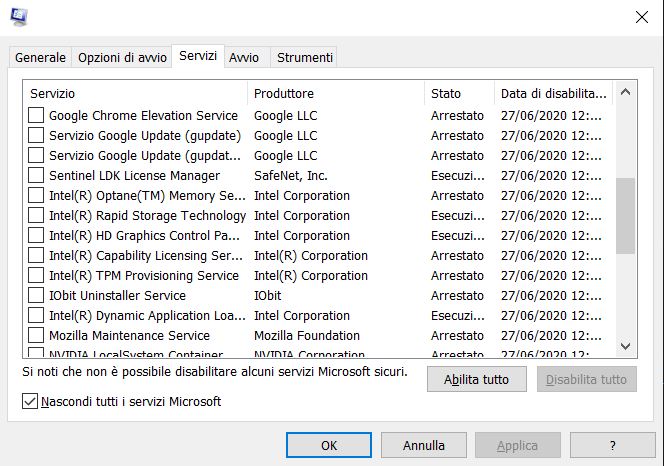The height and width of the screenshot is (466, 664).
Task: Click the vertical scrollbar thumb
Action: (625, 215)
